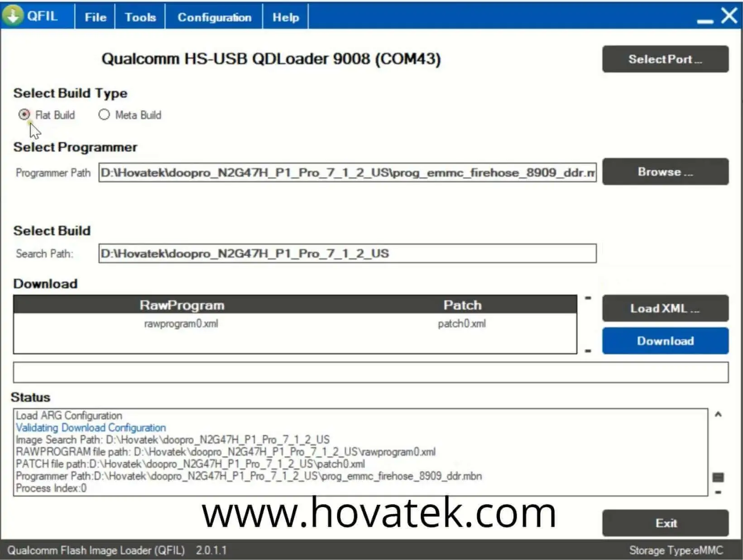Start flashing with the Download button
The width and height of the screenshot is (743, 560).
665,340
